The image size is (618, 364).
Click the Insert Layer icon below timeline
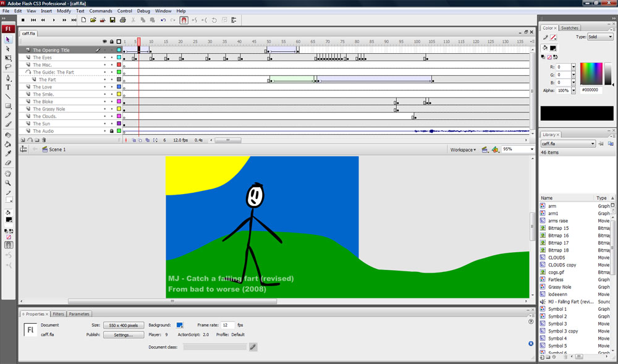(23, 140)
